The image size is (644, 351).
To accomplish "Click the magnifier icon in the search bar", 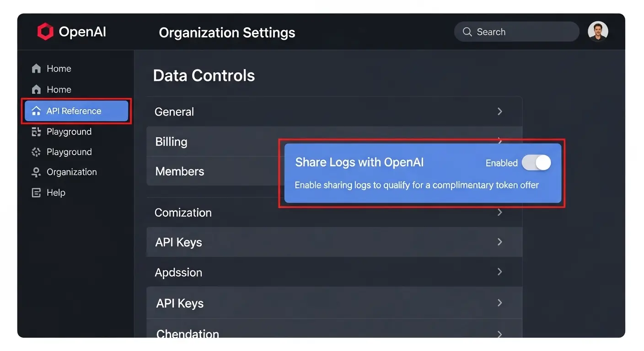I will [467, 32].
